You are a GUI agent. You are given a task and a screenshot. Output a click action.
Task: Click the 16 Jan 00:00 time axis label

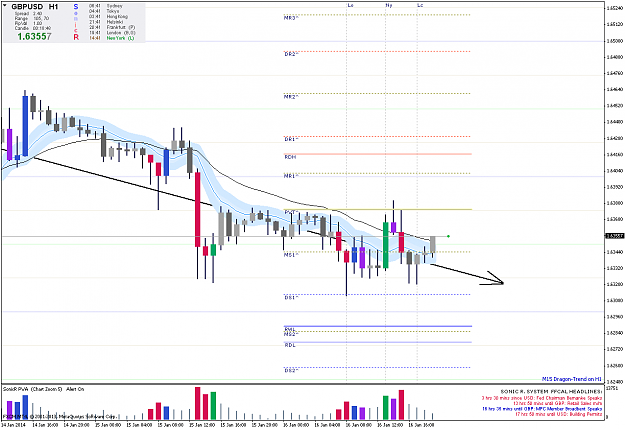pyautogui.click(x=297, y=425)
